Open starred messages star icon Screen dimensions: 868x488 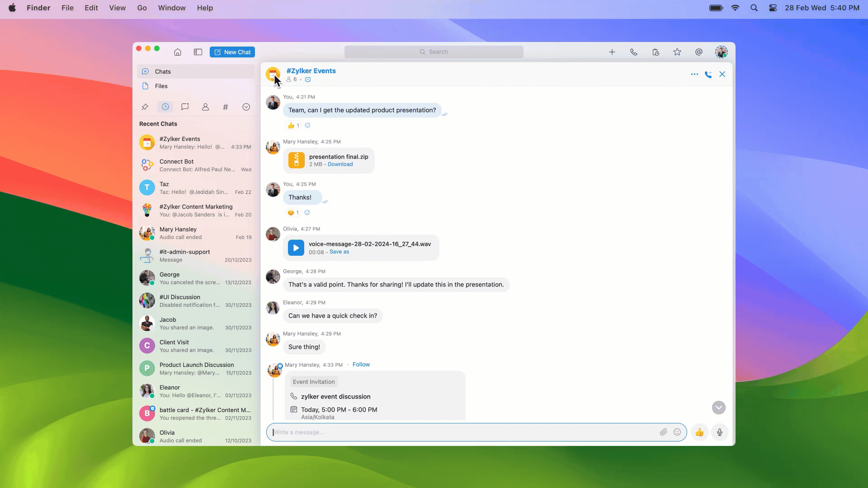(x=677, y=52)
